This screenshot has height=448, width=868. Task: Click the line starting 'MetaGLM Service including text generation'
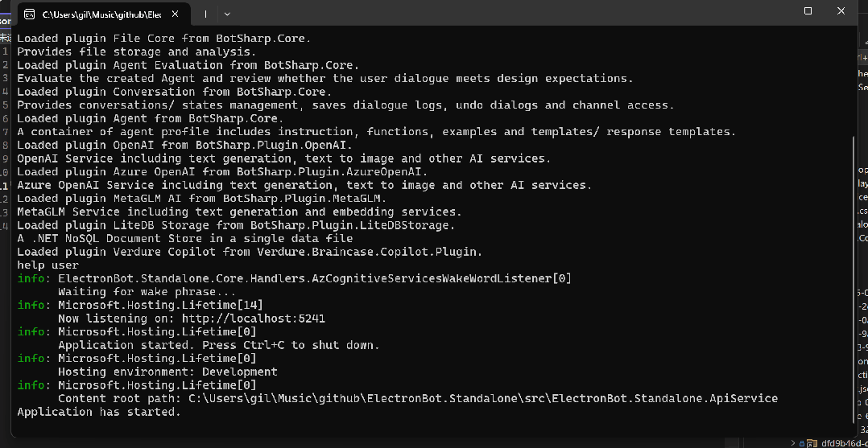pos(239,212)
